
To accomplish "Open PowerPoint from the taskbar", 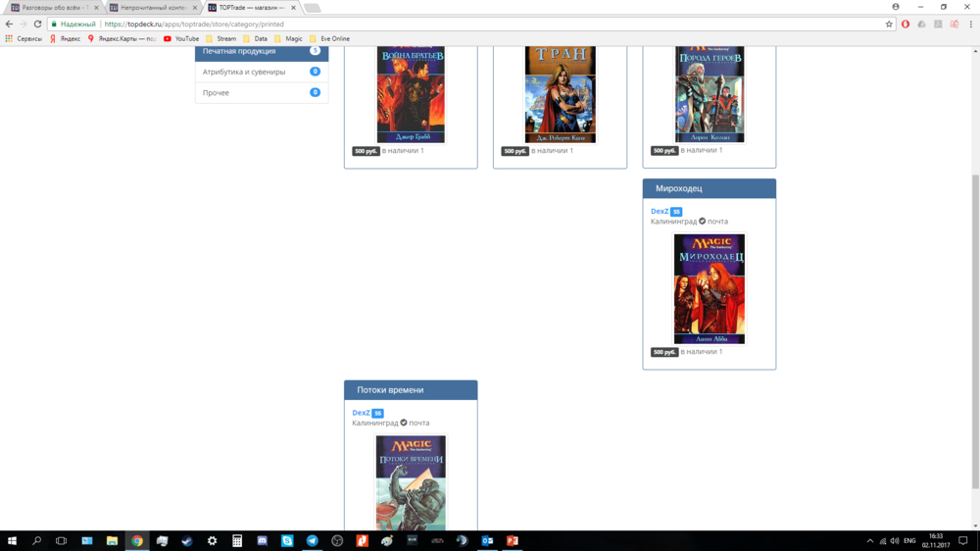I will 512,541.
